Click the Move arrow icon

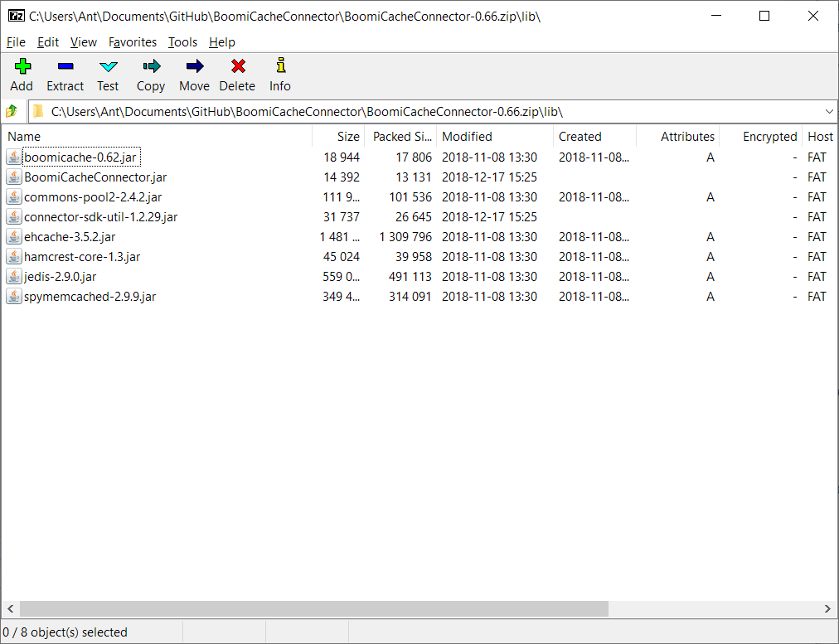pos(195,66)
